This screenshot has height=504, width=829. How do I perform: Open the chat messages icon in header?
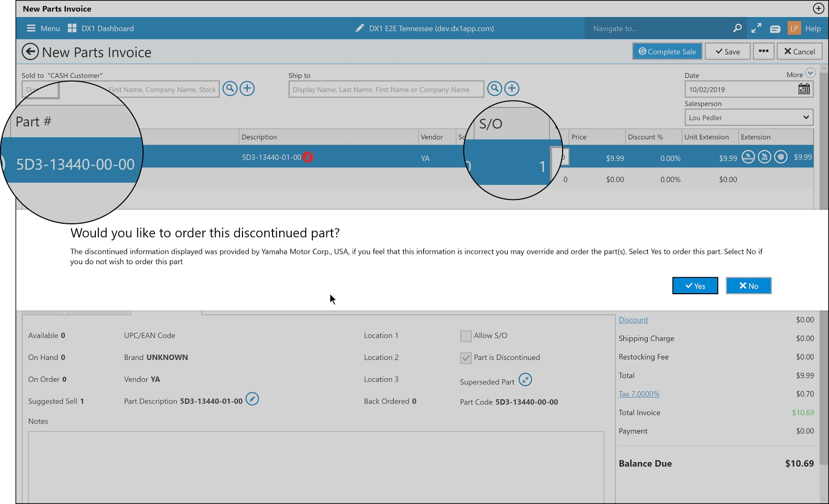tap(775, 29)
